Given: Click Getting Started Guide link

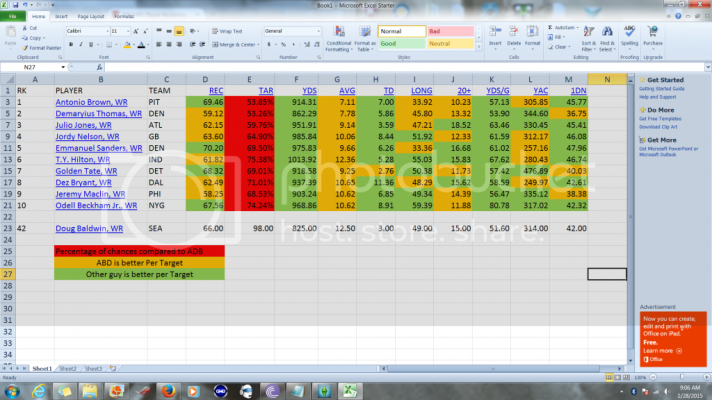Looking at the screenshot, I should [662, 89].
